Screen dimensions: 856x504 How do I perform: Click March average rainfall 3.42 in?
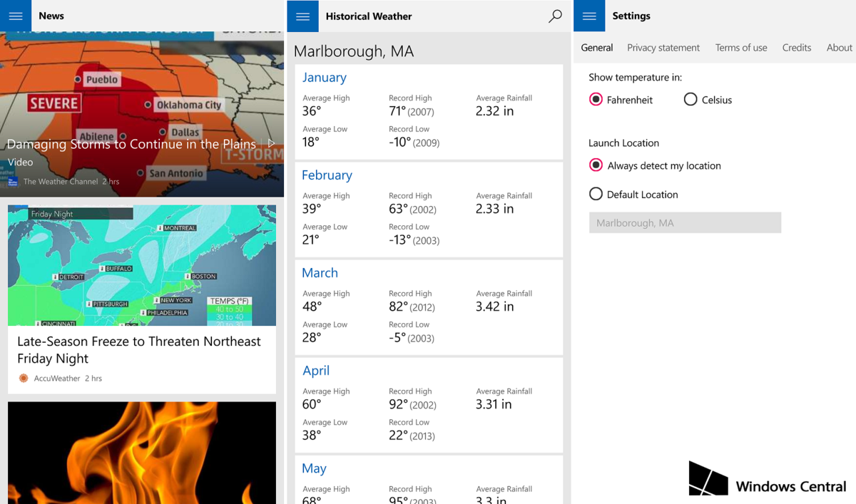pyautogui.click(x=494, y=307)
